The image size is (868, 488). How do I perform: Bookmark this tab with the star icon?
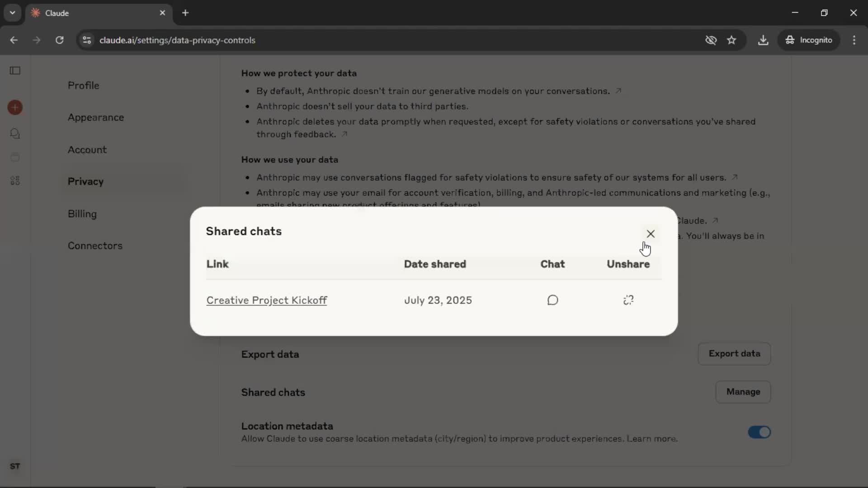pyautogui.click(x=732, y=40)
